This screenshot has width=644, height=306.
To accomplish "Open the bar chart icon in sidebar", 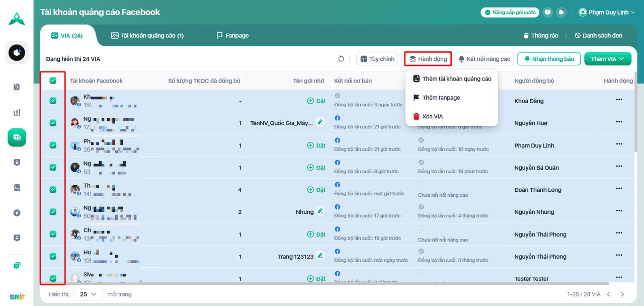I will [x=17, y=112].
